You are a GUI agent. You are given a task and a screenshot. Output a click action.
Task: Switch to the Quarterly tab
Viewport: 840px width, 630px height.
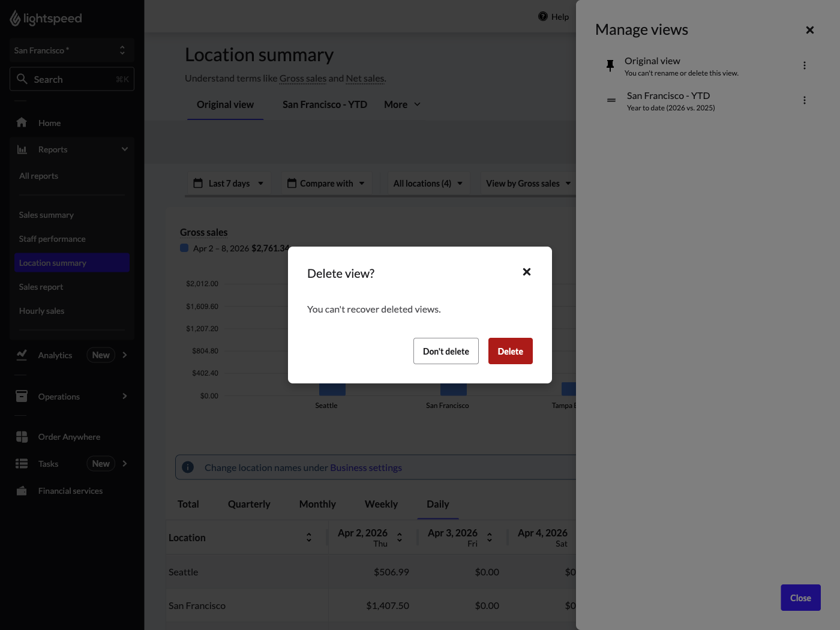pyautogui.click(x=249, y=504)
